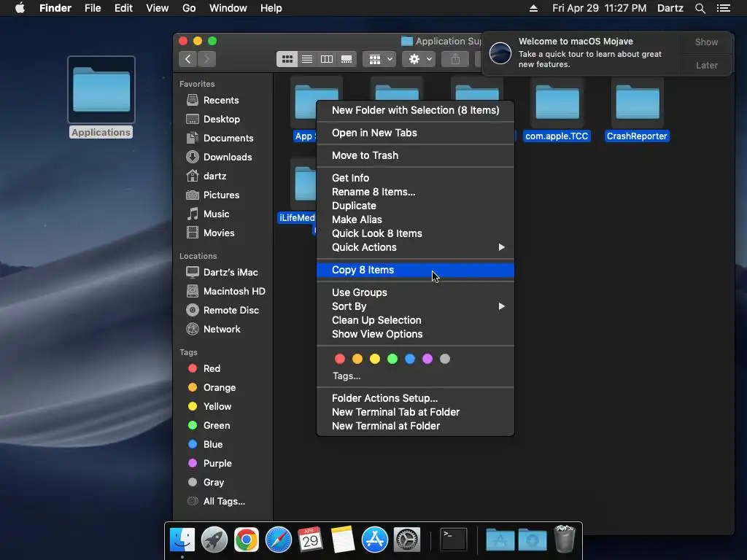Choose Show View Options

pos(415,334)
